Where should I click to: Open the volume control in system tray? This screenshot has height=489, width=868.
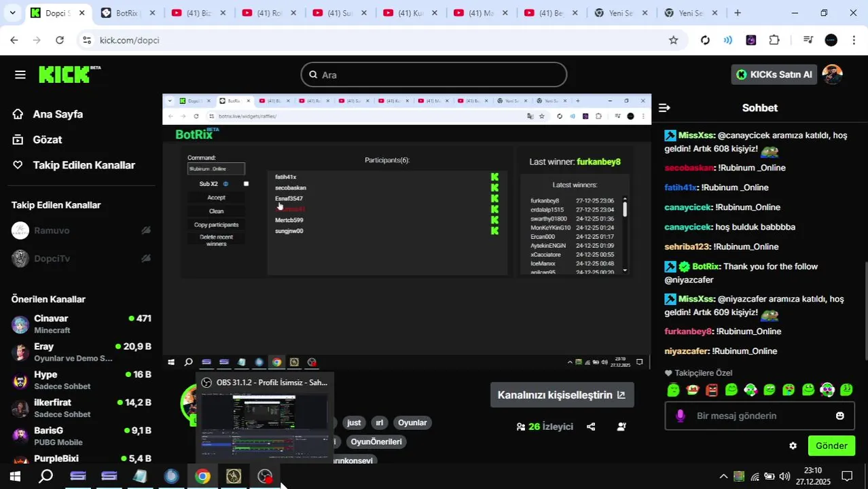785,476
